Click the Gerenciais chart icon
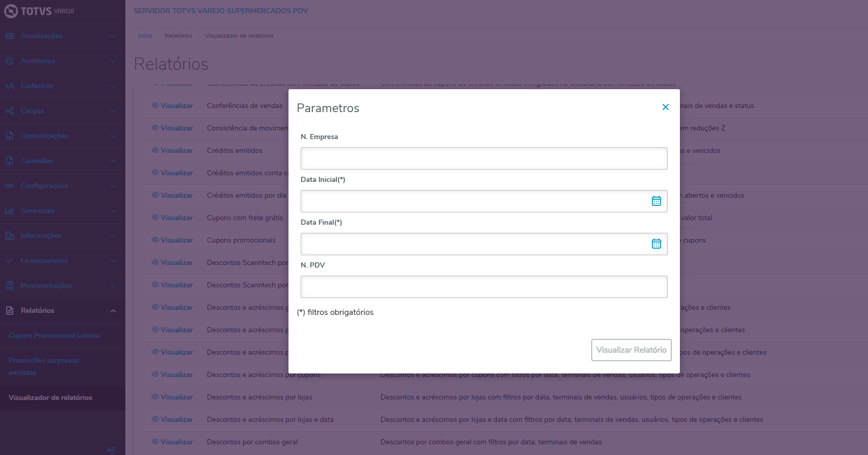This screenshot has height=455, width=868. click(x=10, y=211)
